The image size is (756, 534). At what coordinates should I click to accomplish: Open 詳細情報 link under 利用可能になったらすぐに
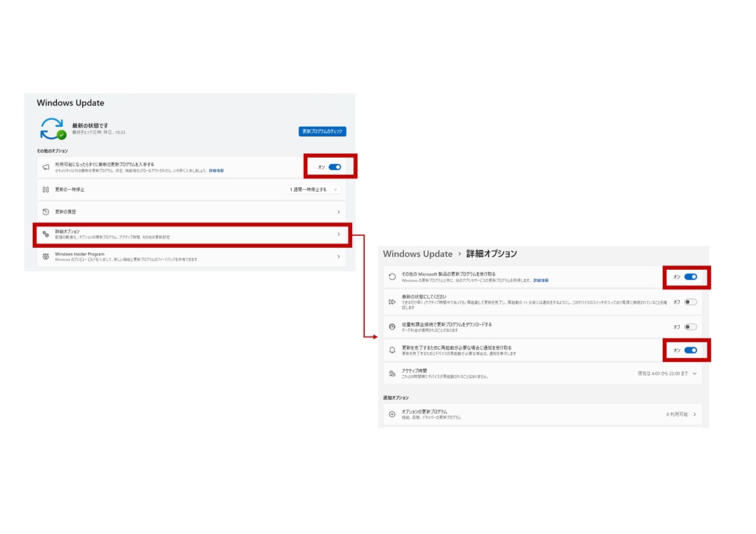click(x=216, y=170)
